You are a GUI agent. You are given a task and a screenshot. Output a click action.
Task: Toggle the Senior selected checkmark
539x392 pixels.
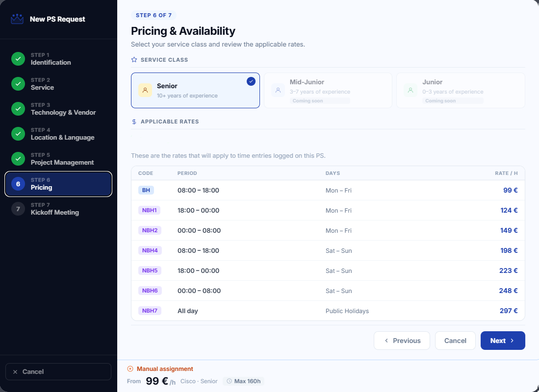coord(251,81)
